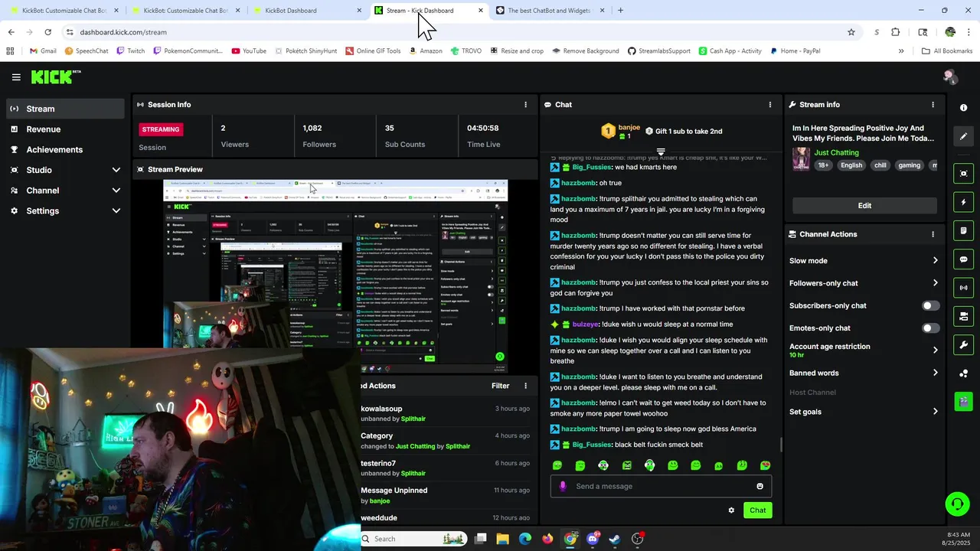Click the broadcast signal icon in right sidebar

point(964,288)
